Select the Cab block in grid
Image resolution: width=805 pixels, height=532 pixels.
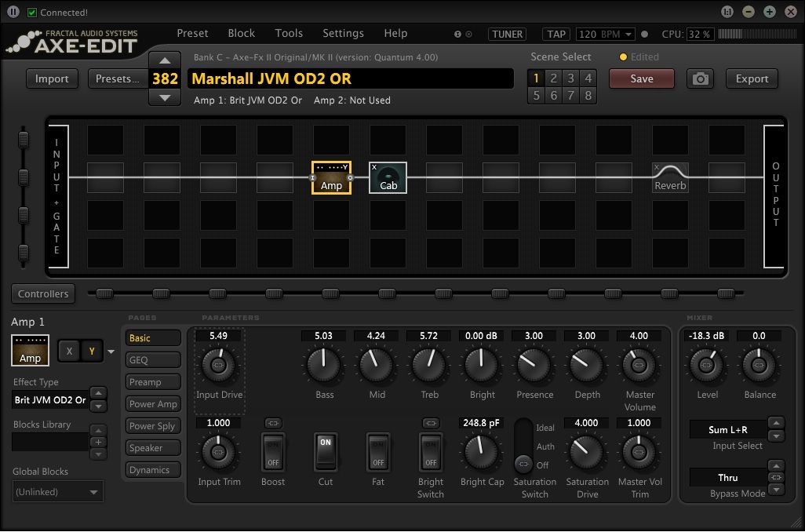tap(388, 177)
